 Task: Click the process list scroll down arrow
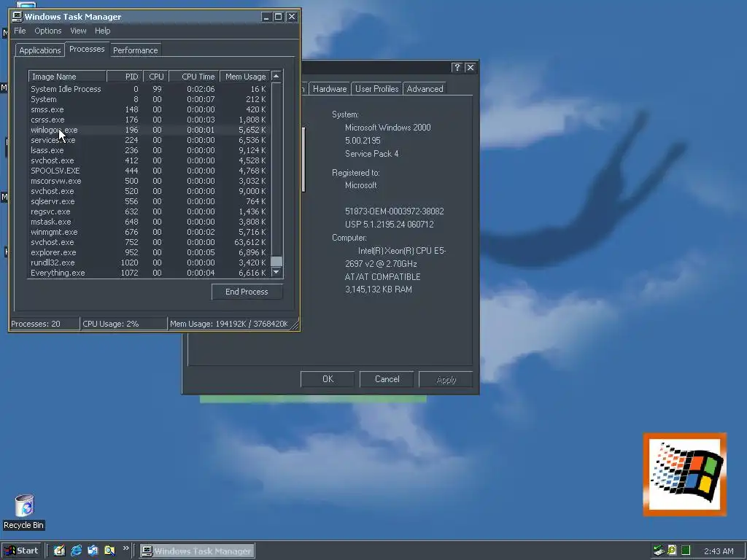pyautogui.click(x=276, y=273)
